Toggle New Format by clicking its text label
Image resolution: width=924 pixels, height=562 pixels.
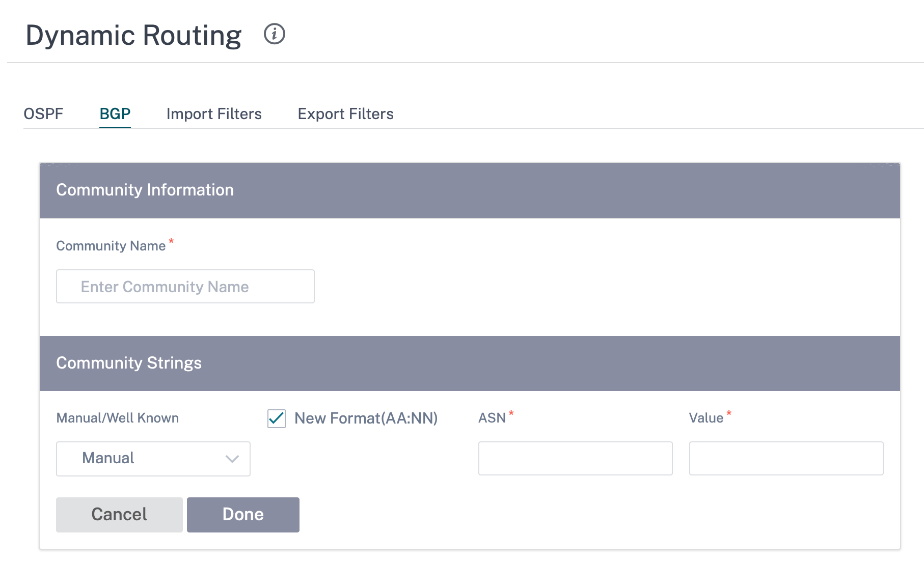(x=366, y=418)
